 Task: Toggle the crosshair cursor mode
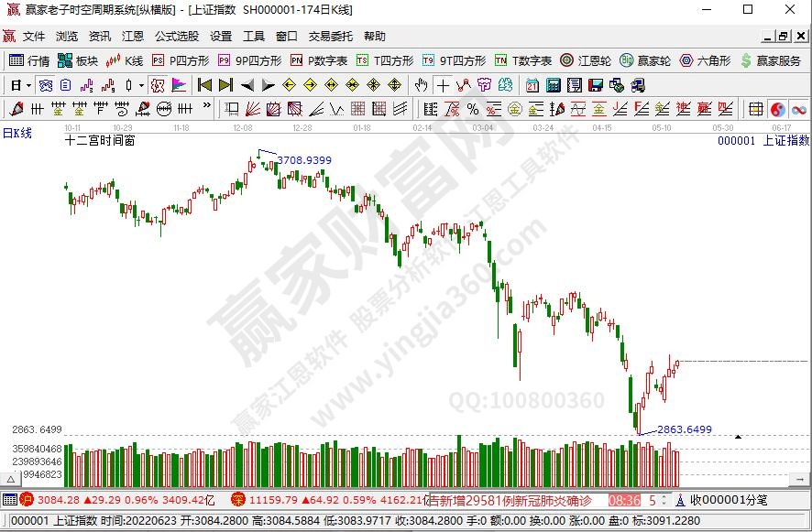(443, 85)
